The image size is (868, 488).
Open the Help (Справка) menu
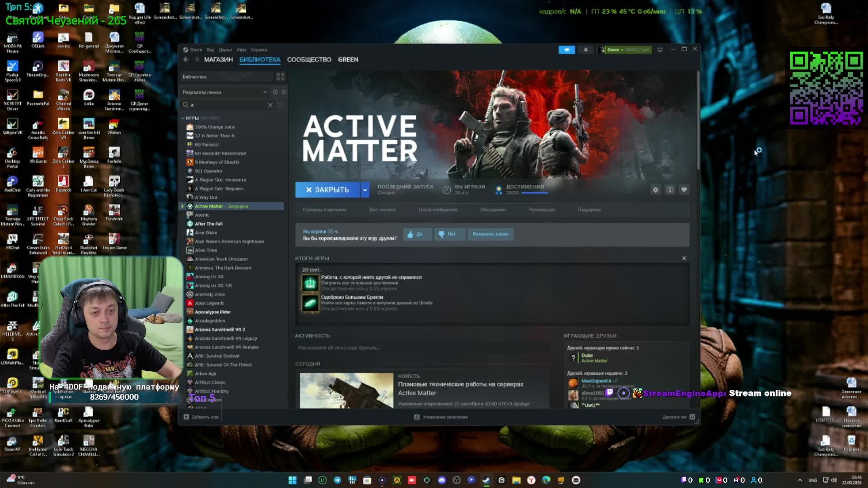[x=259, y=50]
